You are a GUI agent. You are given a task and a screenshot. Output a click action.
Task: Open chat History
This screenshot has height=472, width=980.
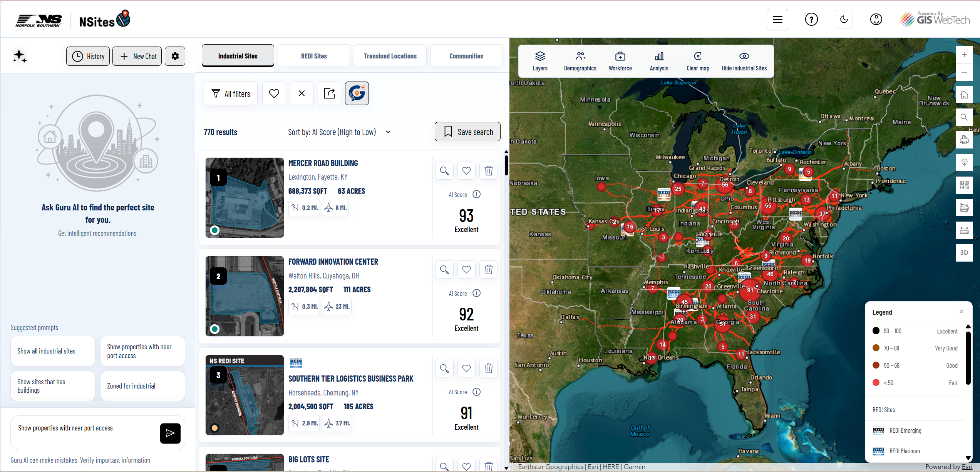pos(88,56)
